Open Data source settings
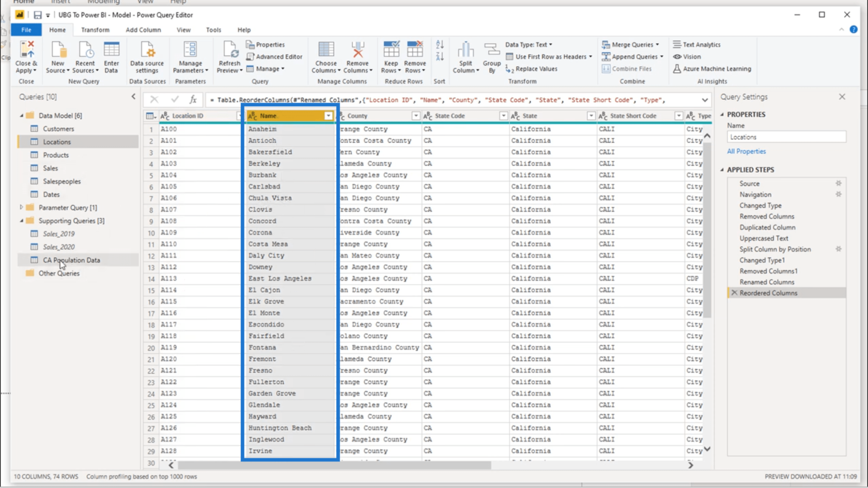Viewport: 868px width, 488px height. tap(147, 49)
